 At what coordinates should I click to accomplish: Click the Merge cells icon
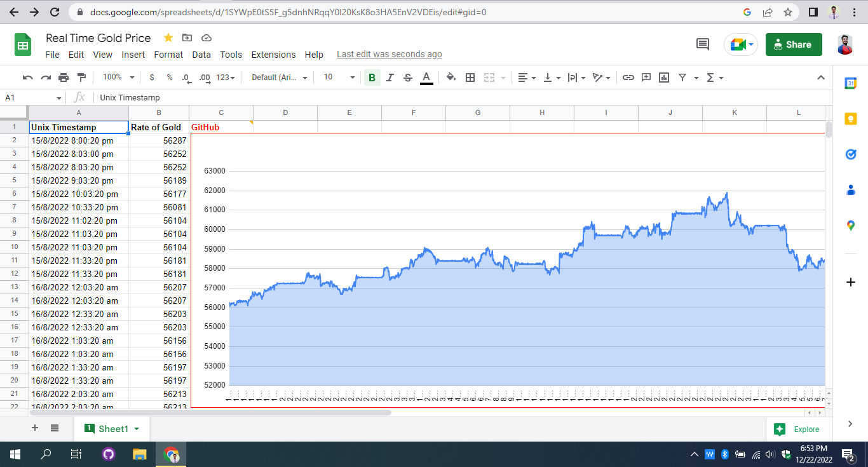pos(489,78)
